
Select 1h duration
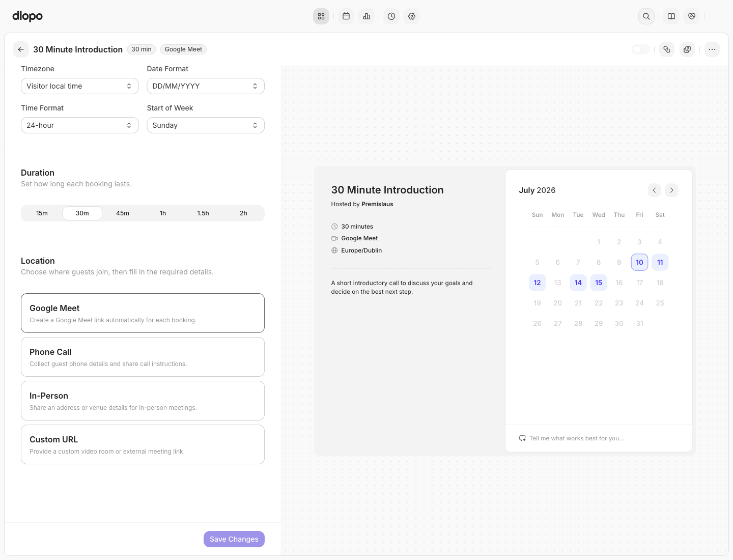pyautogui.click(x=163, y=213)
